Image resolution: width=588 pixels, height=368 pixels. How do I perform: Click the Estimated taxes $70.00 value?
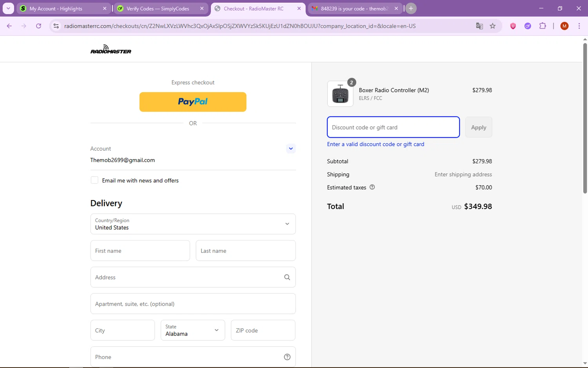click(484, 188)
